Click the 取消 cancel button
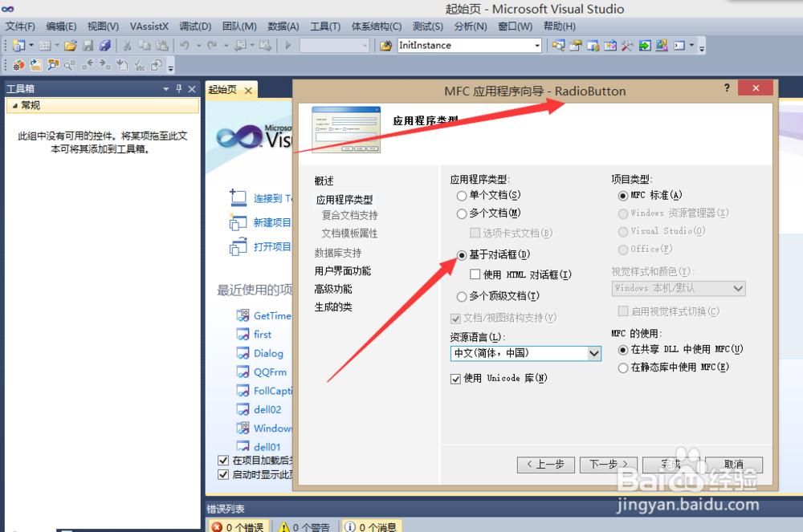803x532 pixels. [x=734, y=465]
